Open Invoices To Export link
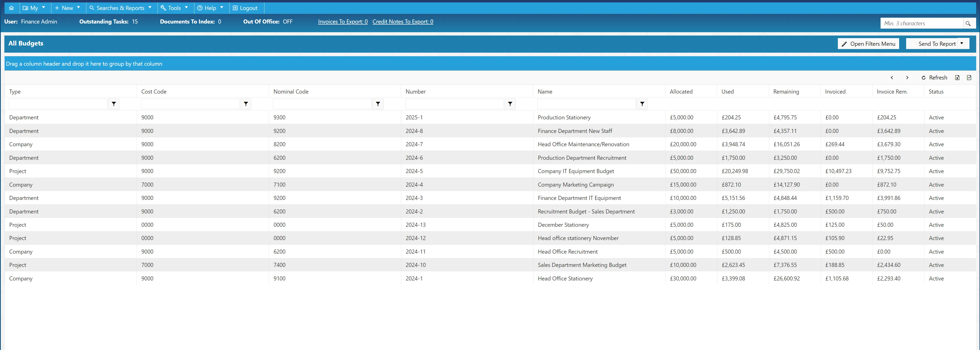 tap(343, 22)
